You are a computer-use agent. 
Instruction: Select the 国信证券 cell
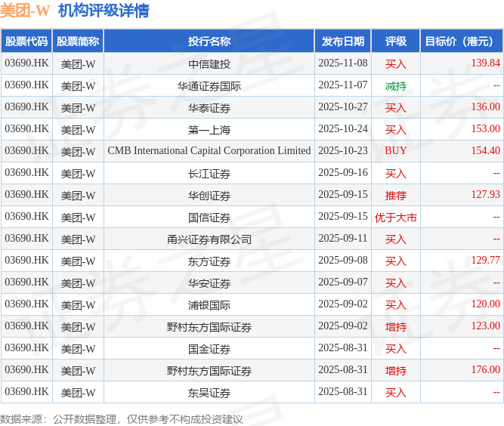point(209,218)
